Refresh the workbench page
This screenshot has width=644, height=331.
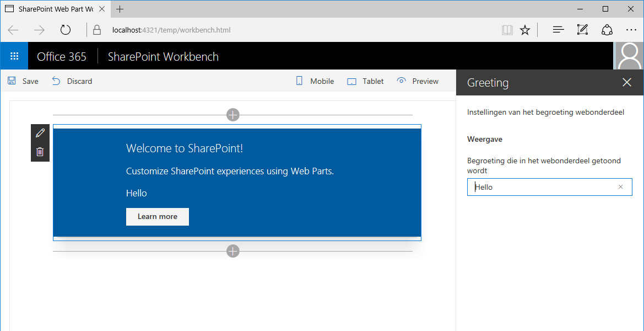pyautogui.click(x=65, y=30)
